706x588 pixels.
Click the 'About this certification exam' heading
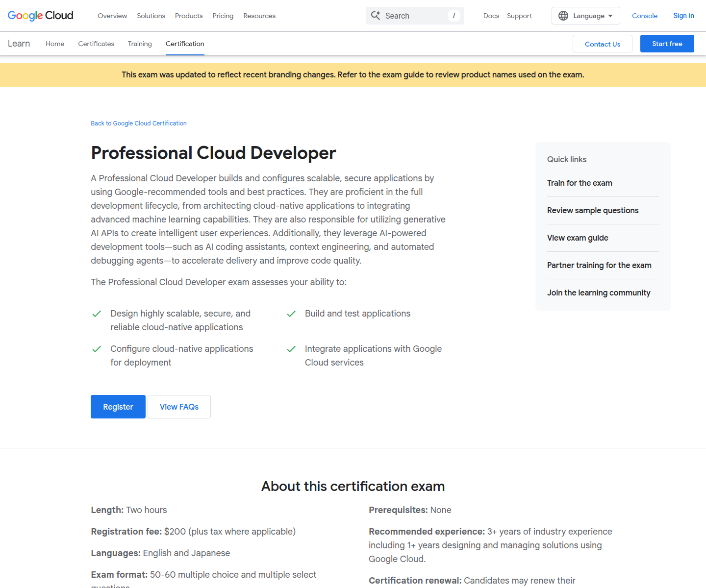click(x=353, y=486)
